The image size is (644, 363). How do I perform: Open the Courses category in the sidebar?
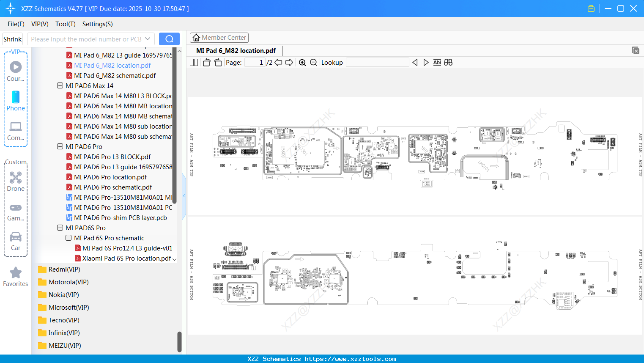click(x=16, y=71)
